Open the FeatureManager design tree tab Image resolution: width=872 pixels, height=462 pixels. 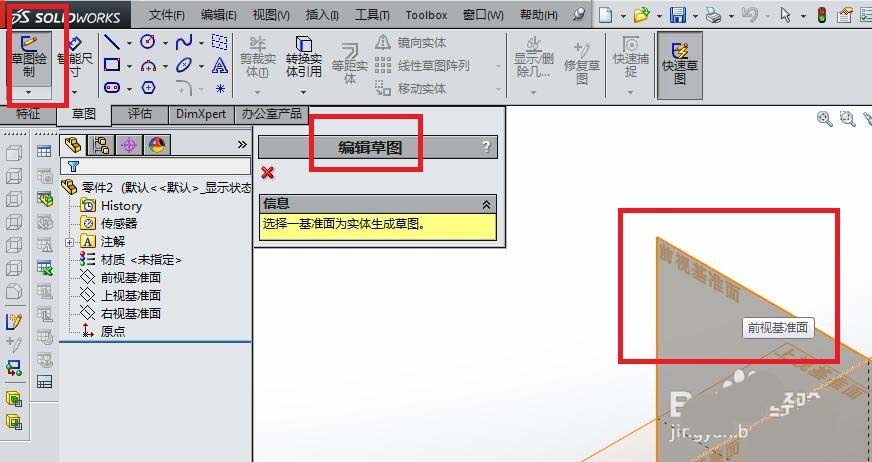(73, 145)
